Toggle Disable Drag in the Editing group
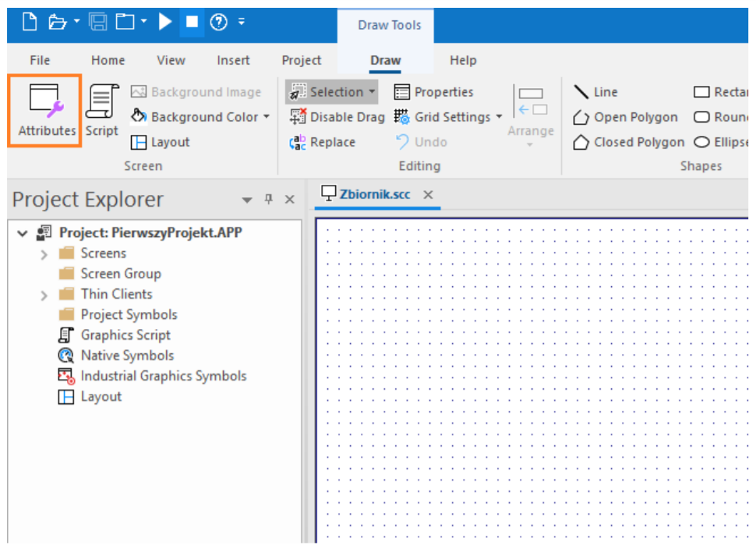The width and height of the screenshot is (756, 549). point(337,117)
